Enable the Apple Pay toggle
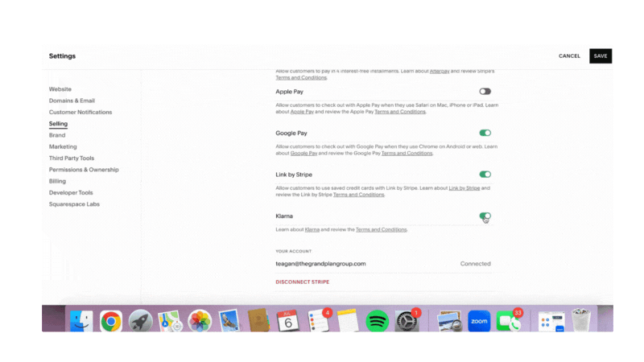The image size is (644, 362). [x=485, y=92]
